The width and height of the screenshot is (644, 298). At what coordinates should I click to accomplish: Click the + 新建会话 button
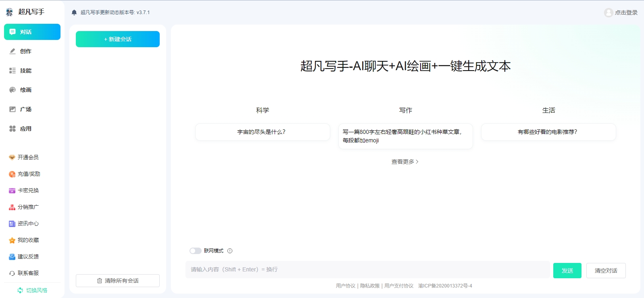tap(118, 39)
